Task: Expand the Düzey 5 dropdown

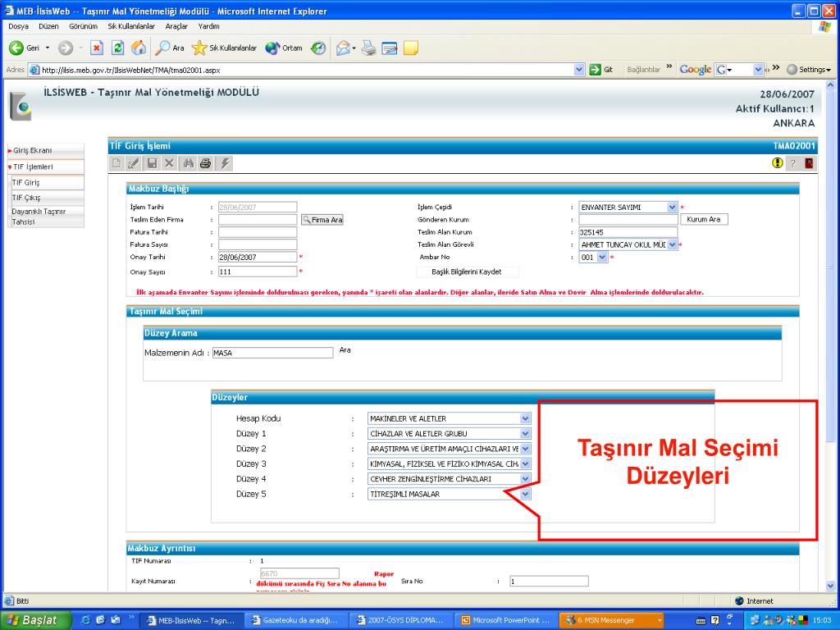Action: coord(525,495)
